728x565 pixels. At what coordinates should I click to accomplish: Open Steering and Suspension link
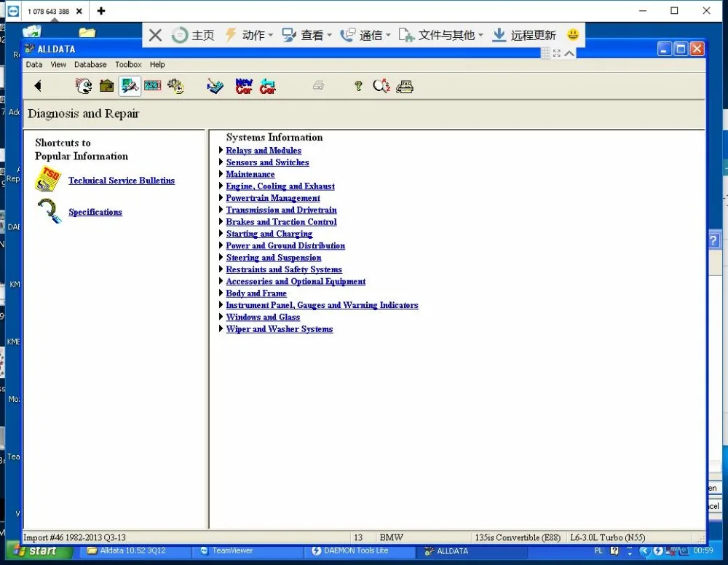click(274, 258)
